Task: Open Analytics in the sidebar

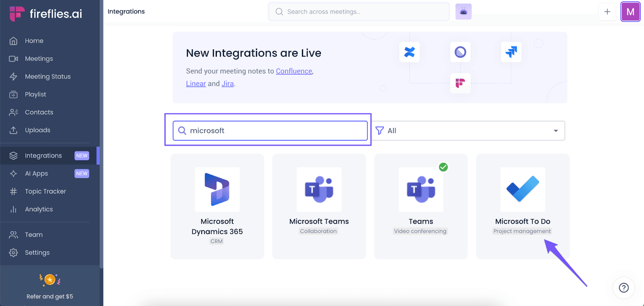Action: point(39,209)
